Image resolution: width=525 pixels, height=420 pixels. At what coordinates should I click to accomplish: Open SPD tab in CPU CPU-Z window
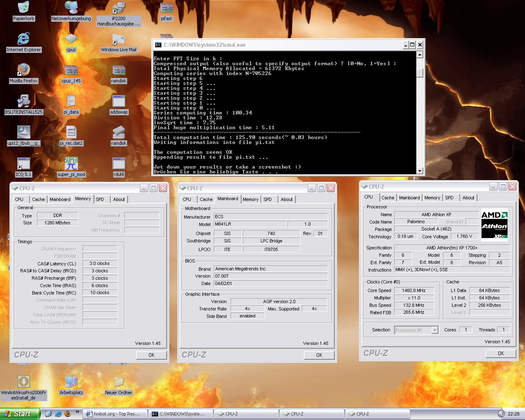tap(450, 198)
